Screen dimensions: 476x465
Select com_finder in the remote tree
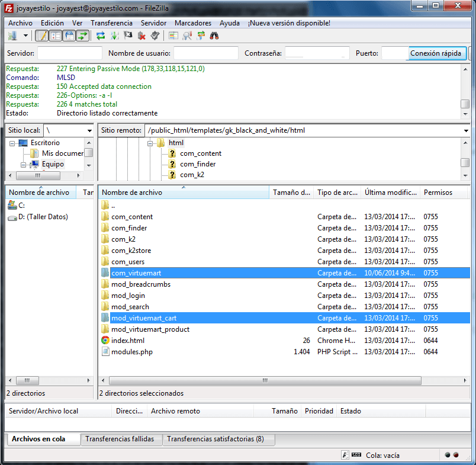198,164
